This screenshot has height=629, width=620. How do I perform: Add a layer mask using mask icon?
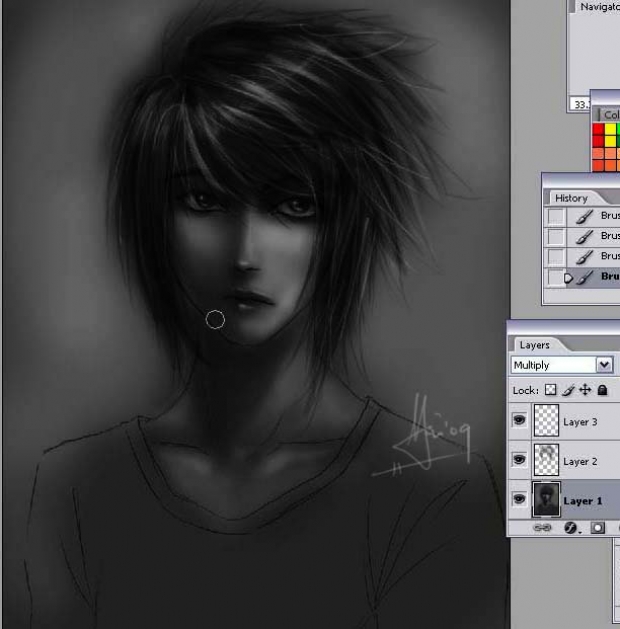click(598, 528)
